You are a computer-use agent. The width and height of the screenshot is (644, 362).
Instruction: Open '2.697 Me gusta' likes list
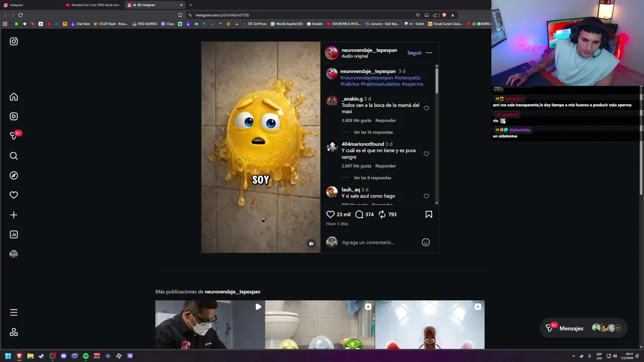click(356, 166)
